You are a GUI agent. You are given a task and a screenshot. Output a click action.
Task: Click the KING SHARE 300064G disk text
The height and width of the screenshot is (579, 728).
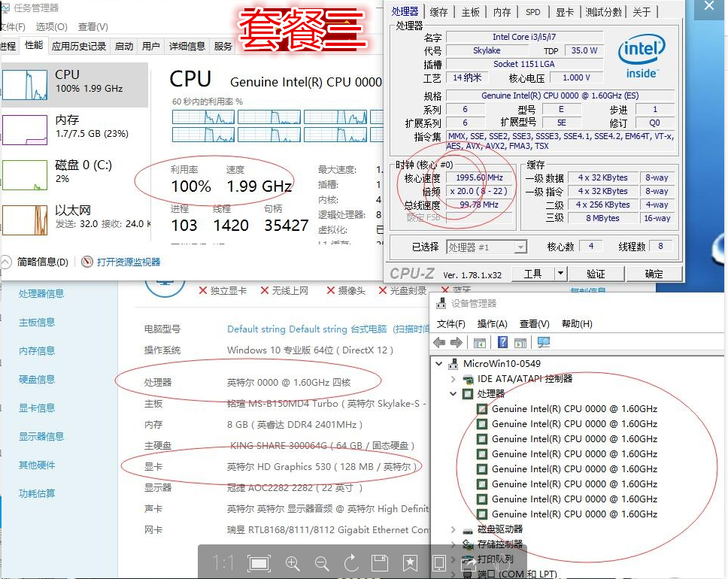click(322, 446)
